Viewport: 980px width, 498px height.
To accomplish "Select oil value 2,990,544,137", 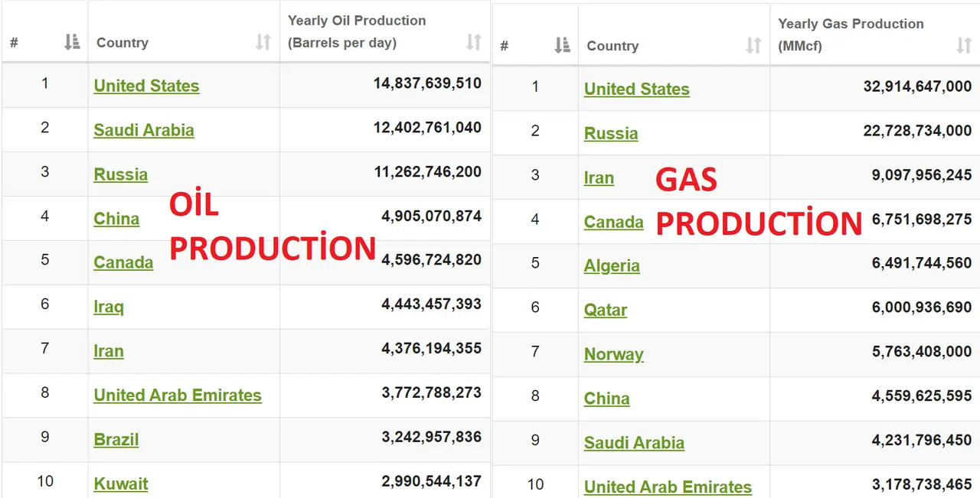I will pyautogui.click(x=431, y=481).
